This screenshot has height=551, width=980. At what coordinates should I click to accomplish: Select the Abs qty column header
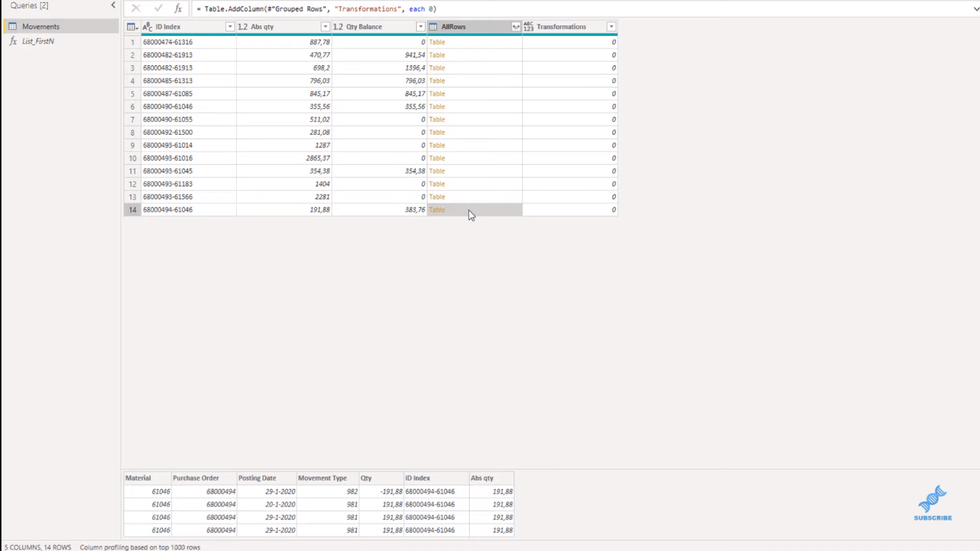pyautogui.click(x=284, y=27)
